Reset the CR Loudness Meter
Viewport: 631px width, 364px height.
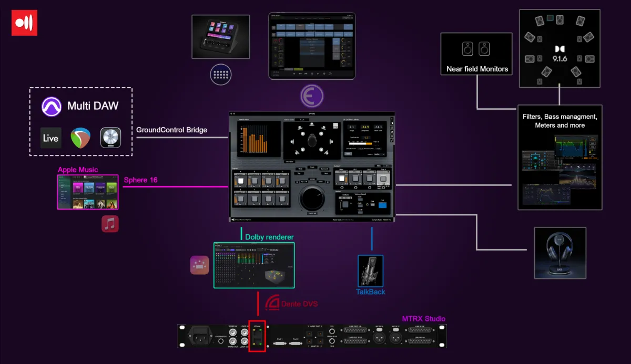click(349, 154)
